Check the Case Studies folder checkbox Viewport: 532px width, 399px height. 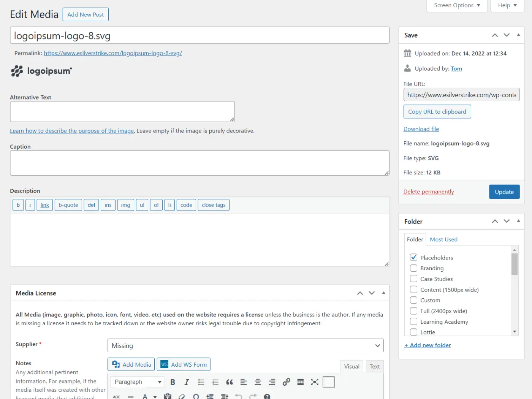[414, 279]
